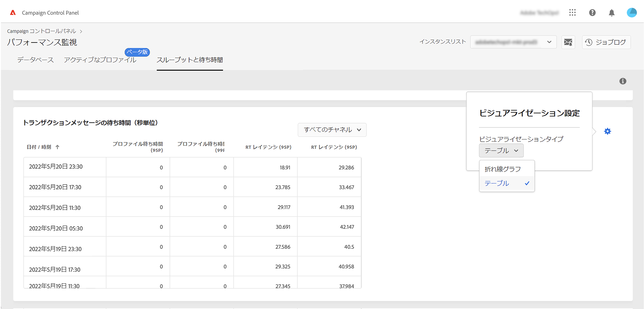This screenshot has height=309, width=644.
Task: Expand the インスタンスリスト dropdown
Action: click(513, 42)
